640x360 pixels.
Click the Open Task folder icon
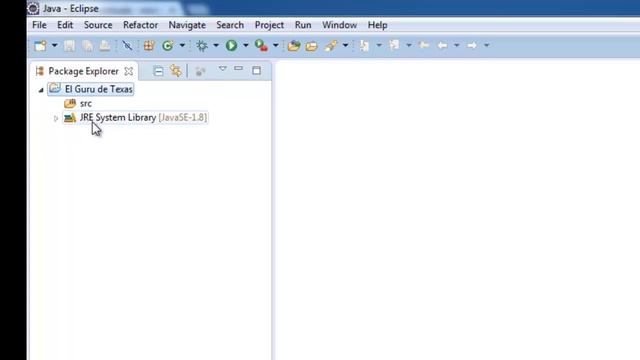pyautogui.click(x=311, y=46)
